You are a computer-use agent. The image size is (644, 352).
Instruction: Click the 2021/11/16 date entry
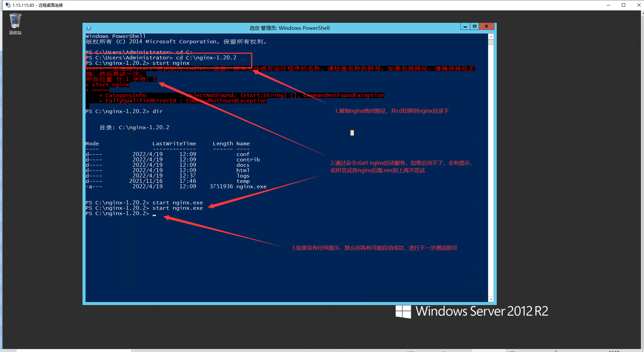146,181
